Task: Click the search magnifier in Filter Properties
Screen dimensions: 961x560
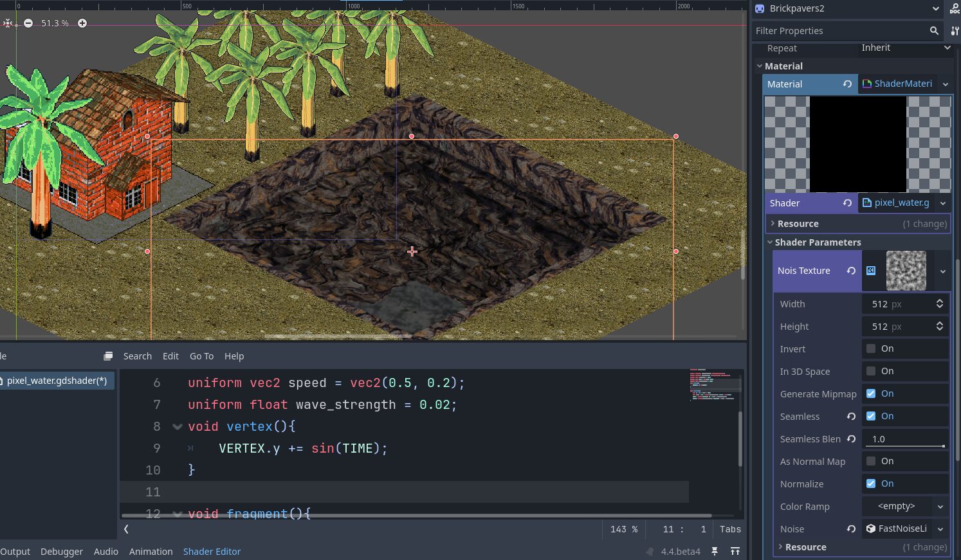Action: (x=934, y=31)
